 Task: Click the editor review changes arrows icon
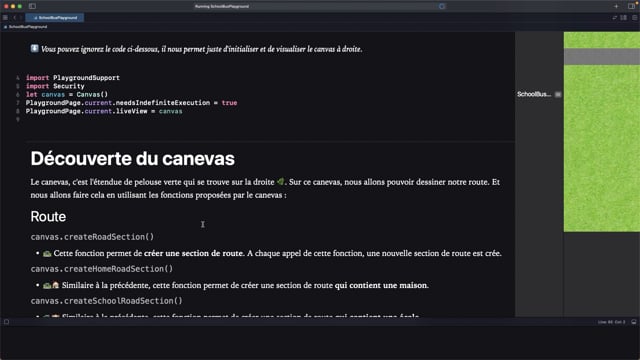pyautogui.click(x=614, y=18)
